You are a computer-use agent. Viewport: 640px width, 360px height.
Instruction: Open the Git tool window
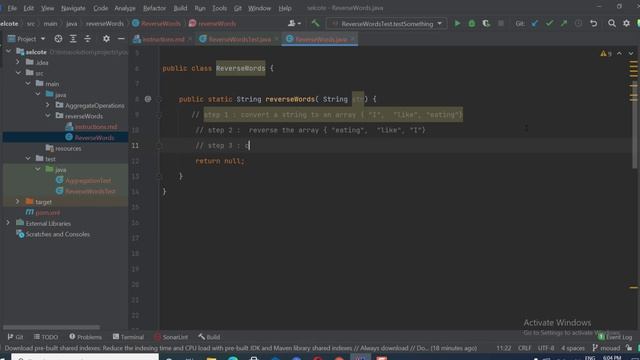[x=16, y=337]
